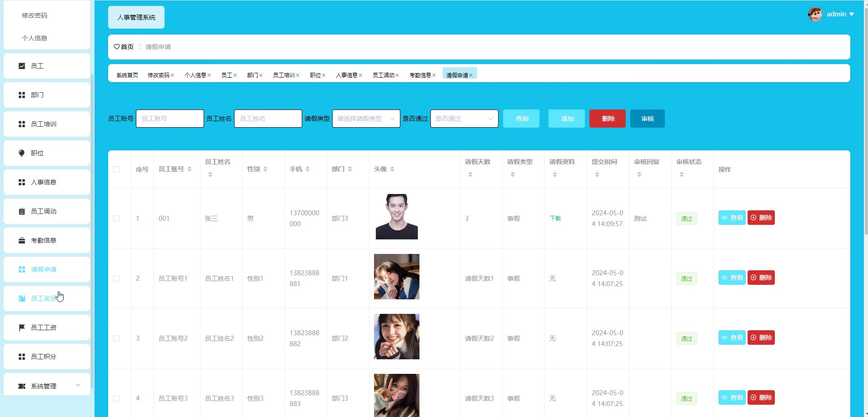Click the 部门 sidebar grid icon
This screenshot has height=417, width=868.
coord(22,95)
